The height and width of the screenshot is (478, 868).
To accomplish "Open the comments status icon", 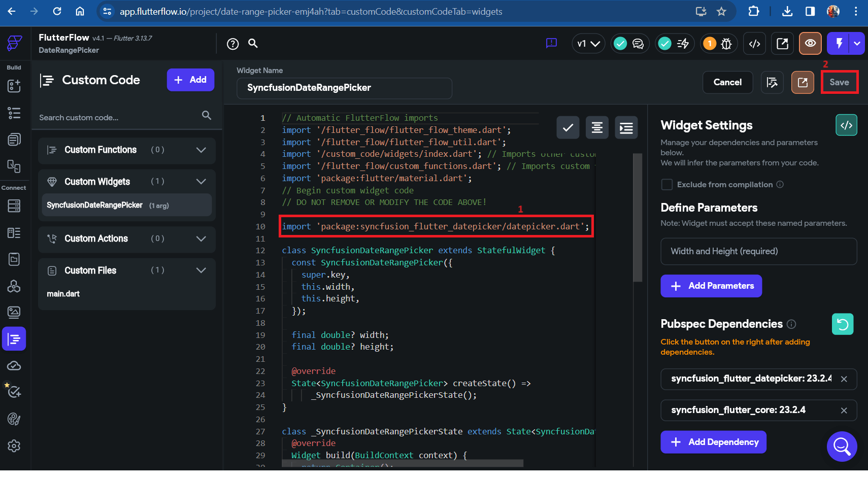I will coord(638,44).
